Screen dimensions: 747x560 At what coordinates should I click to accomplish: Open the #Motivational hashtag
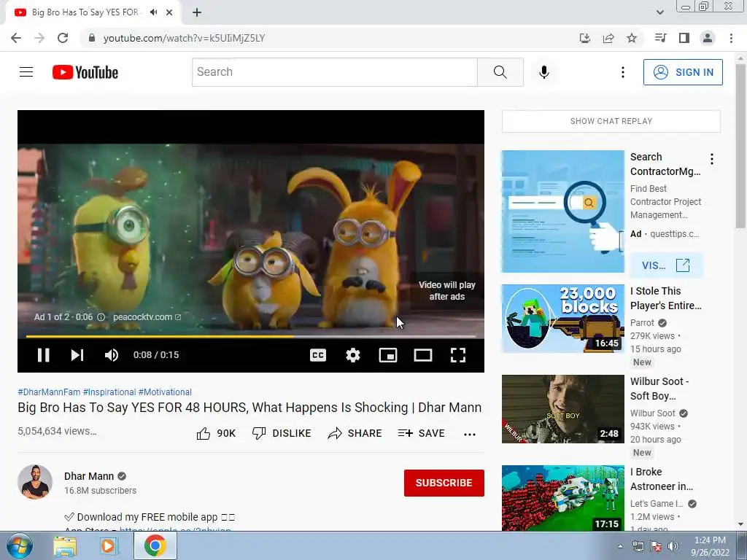(x=165, y=392)
